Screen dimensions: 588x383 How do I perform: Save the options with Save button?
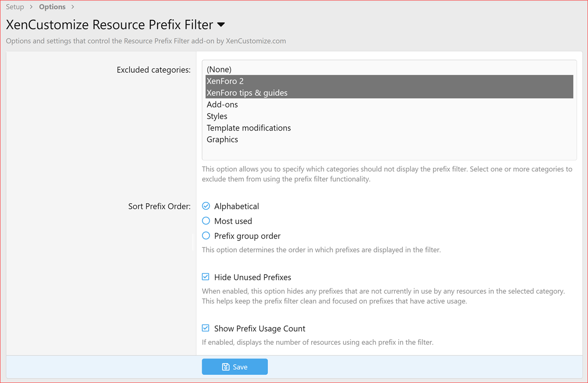coord(235,367)
